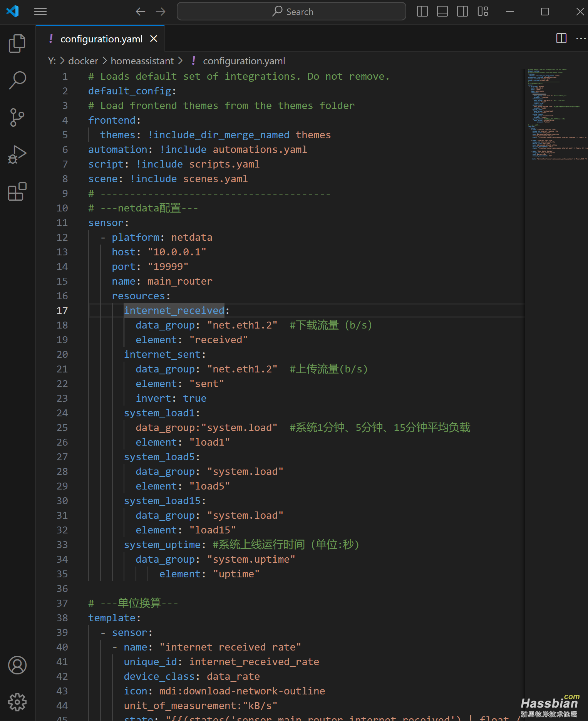
Task: Click the default_config key on line 2
Action: pyautogui.click(x=130, y=91)
